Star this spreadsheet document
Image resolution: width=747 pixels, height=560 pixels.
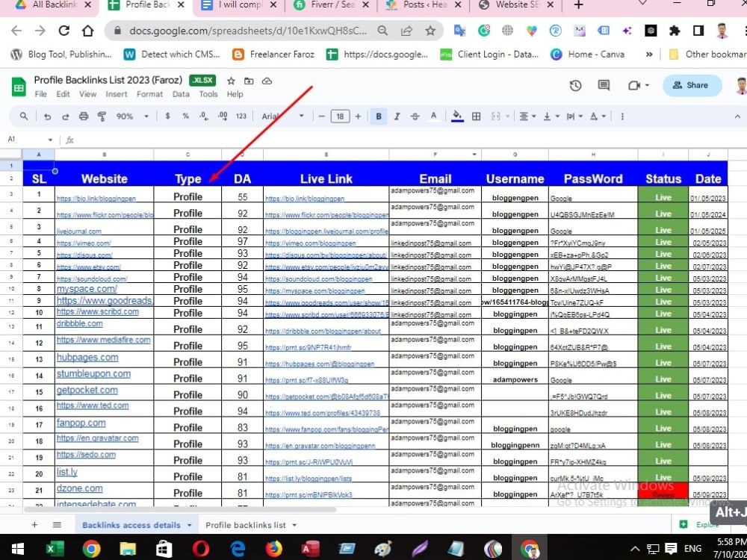(231, 81)
